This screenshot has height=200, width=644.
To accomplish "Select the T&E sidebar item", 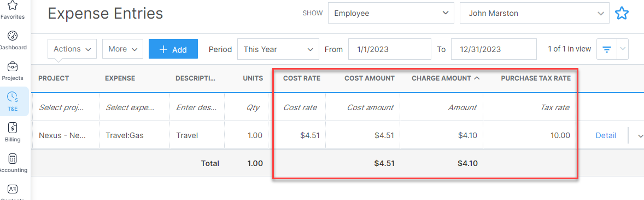I will pyautogui.click(x=13, y=102).
